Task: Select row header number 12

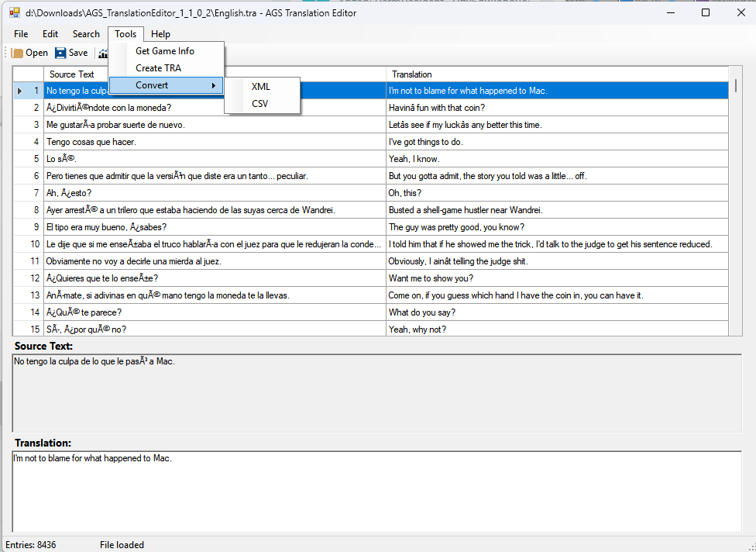Action: (29, 278)
